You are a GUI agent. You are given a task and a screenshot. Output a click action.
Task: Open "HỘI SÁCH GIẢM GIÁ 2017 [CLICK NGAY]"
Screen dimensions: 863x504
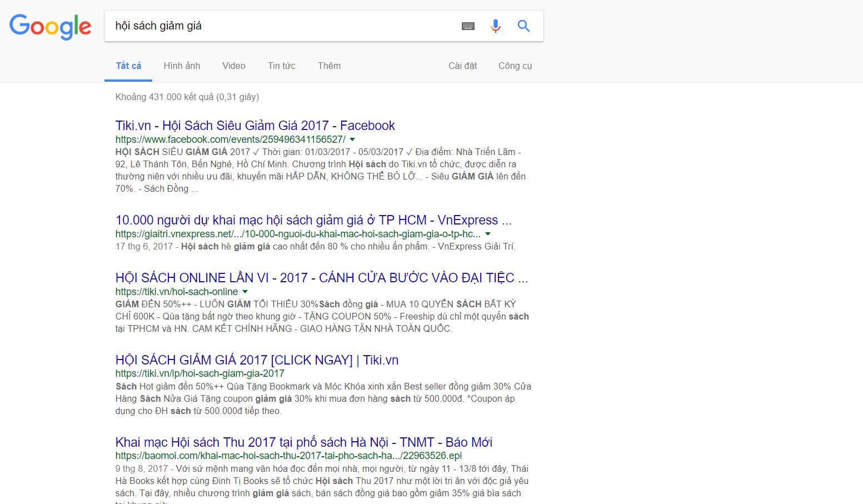[256, 360]
